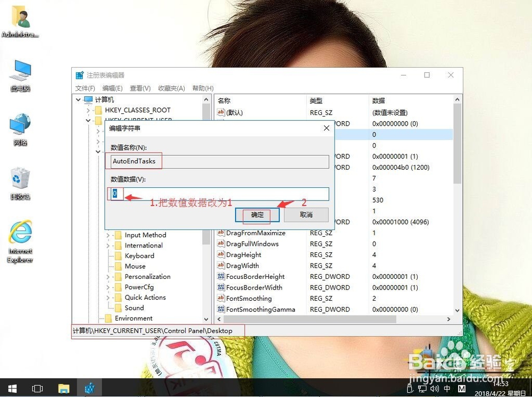
Task: Expand the HKEY_CLASSES_ROOT node
Action: (88, 110)
